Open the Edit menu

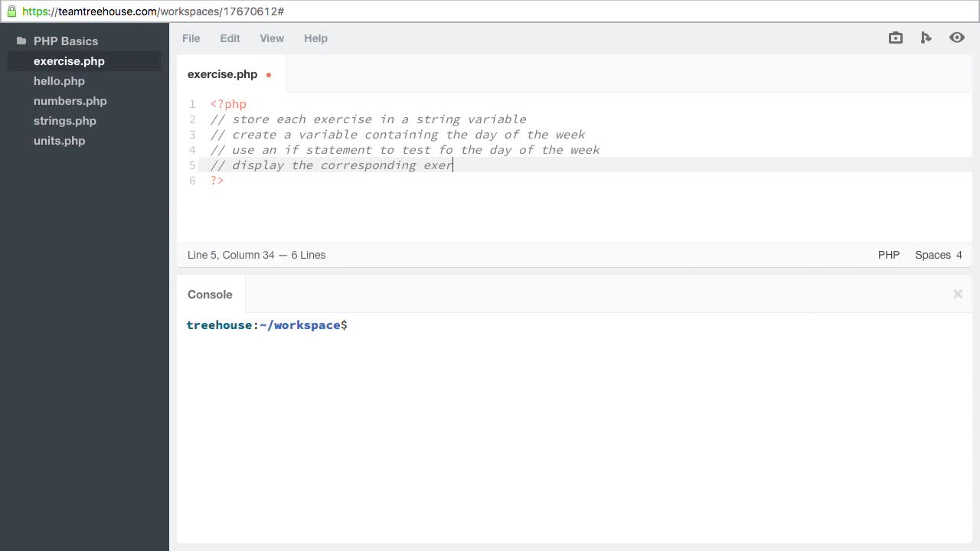click(230, 38)
